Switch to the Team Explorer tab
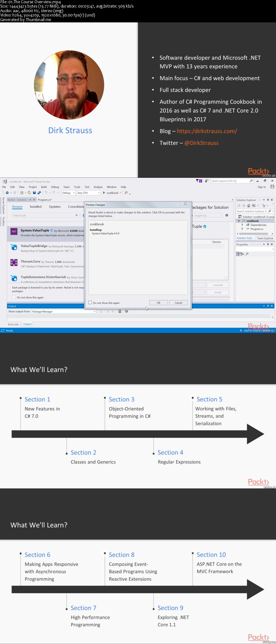The image size is (276, 644). (x=265, y=238)
